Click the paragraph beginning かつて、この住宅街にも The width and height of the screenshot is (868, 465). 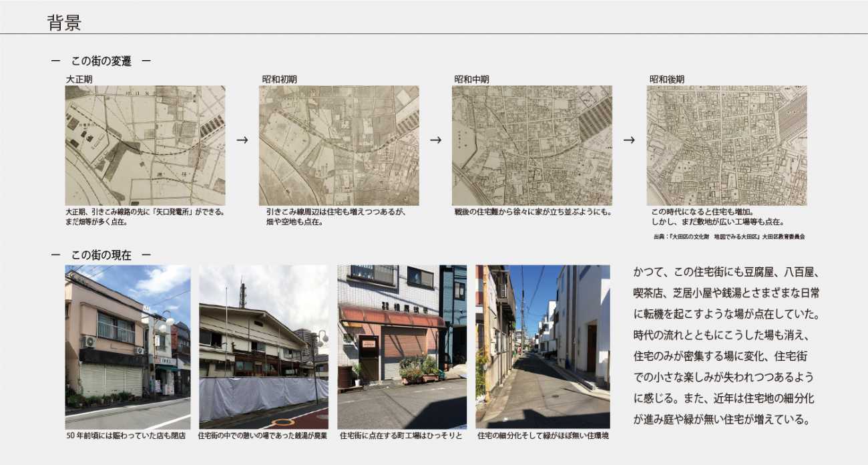[726, 346]
